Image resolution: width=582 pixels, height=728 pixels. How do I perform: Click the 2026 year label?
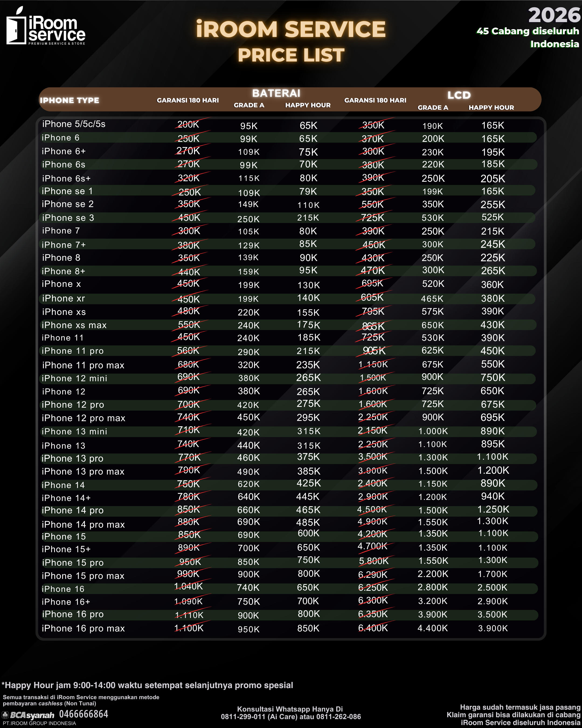pyautogui.click(x=554, y=15)
